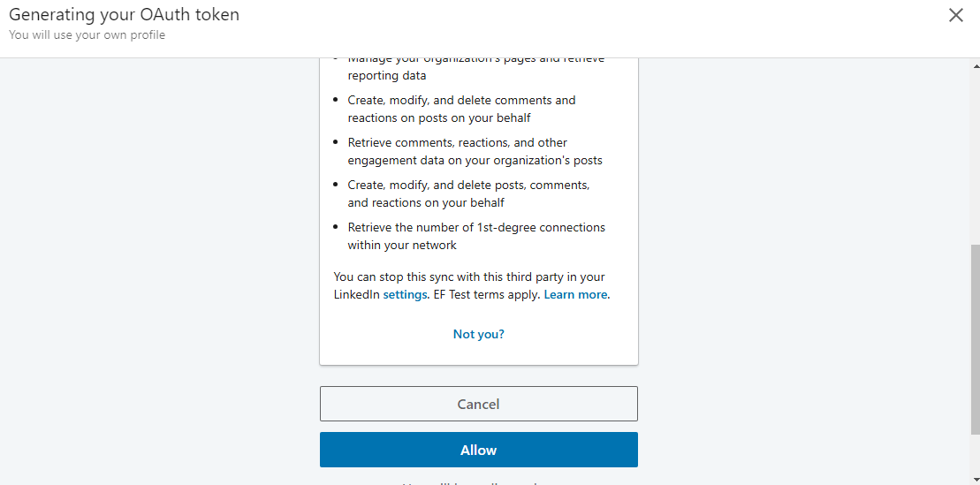Close the OAuth token dialog

point(955,15)
